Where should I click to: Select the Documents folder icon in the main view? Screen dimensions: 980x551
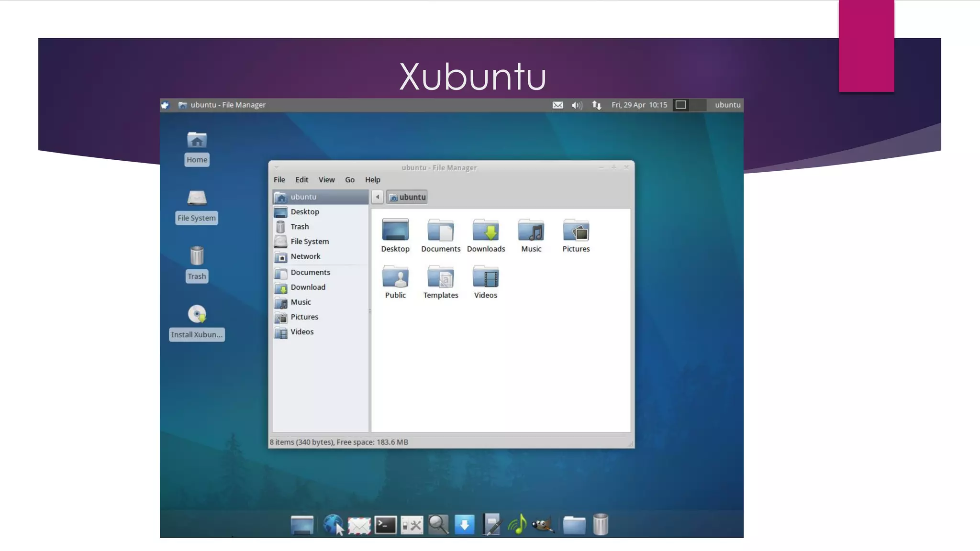tap(441, 236)
